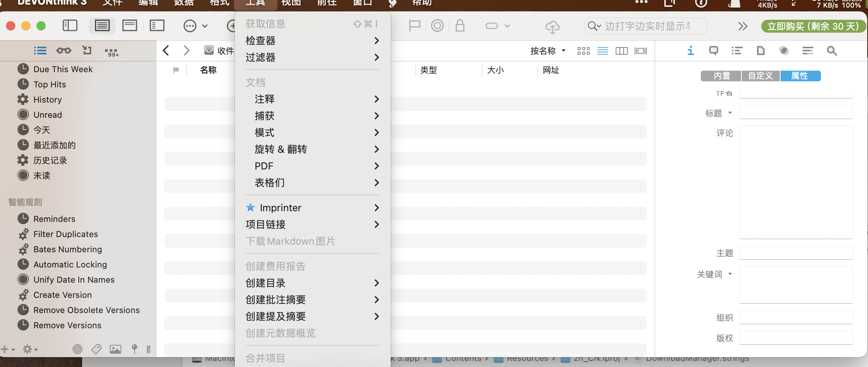Select the reading list glasses icon
Image resolution: width=868 pixels, height=367 pixels.
pos(63,51)
